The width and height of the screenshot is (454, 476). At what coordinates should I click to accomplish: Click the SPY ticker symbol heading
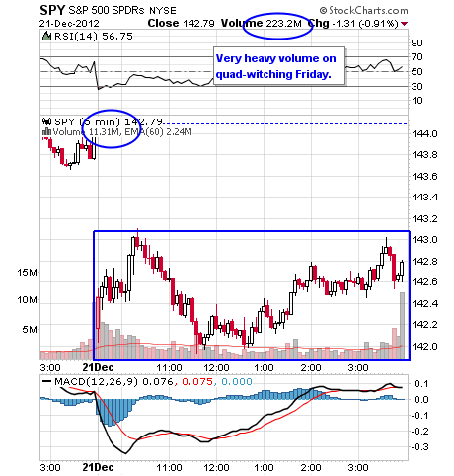point(52,10)
